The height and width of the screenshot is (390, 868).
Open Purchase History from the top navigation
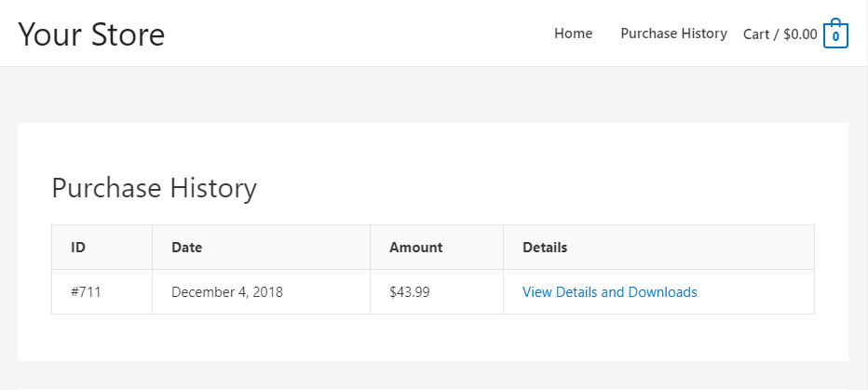tap(673, 34)
